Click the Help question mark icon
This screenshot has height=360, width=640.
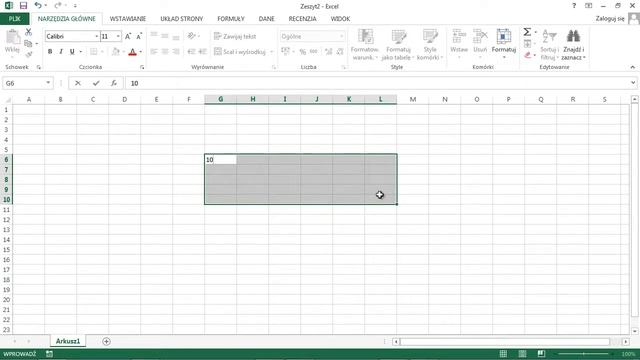(574, 6)
